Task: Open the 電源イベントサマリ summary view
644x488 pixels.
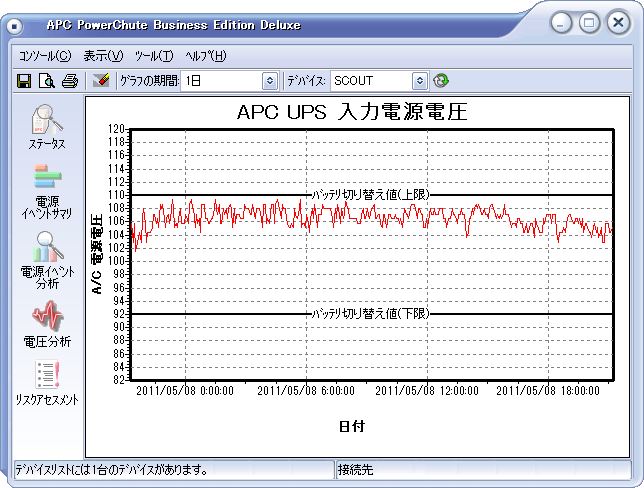Action: coord(47,192)
